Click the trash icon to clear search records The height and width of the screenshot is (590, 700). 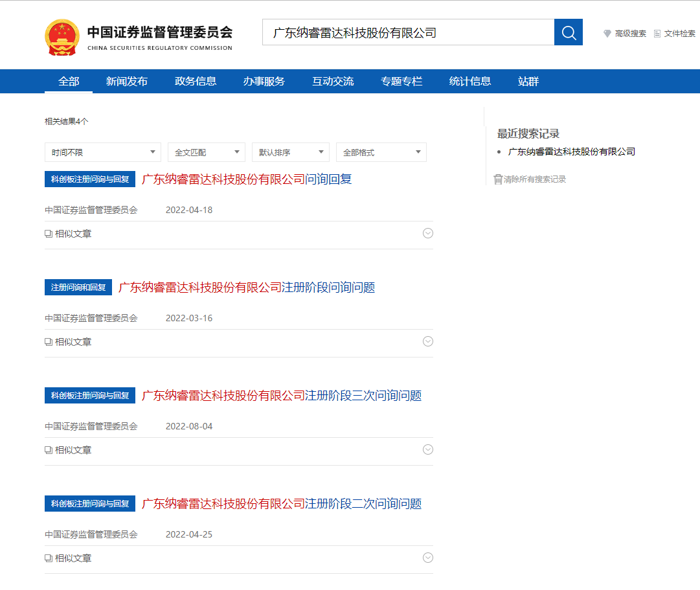click(x=498, y=179)
